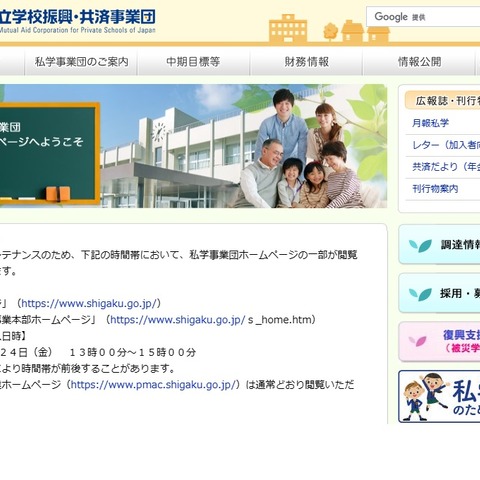Screen dimensions: 480x480
Task: Open the 刊行物案内 link
Action: (435, 189)
